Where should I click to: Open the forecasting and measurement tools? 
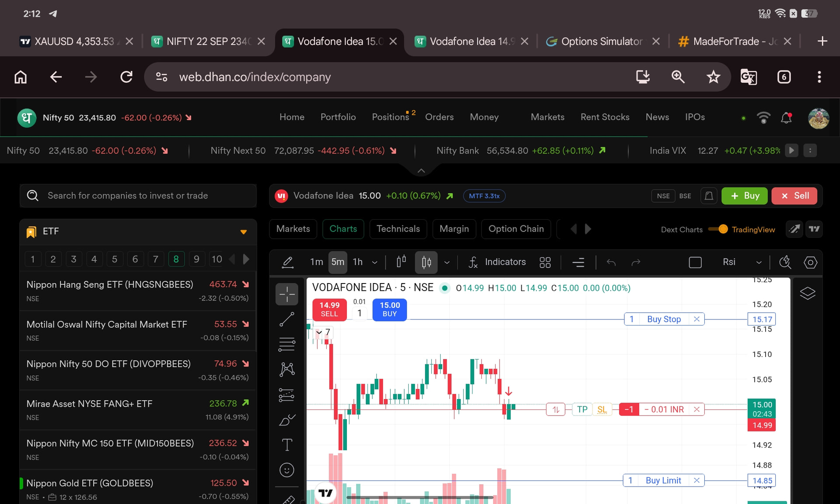(x=287, y=395)
